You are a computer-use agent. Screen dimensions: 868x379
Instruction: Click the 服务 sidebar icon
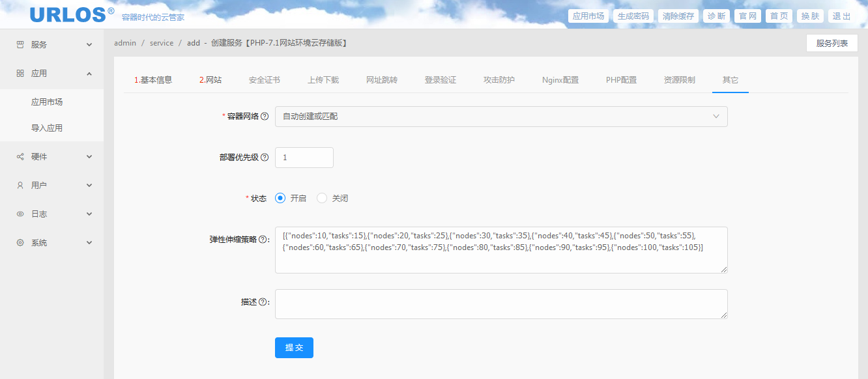point(20,45)
